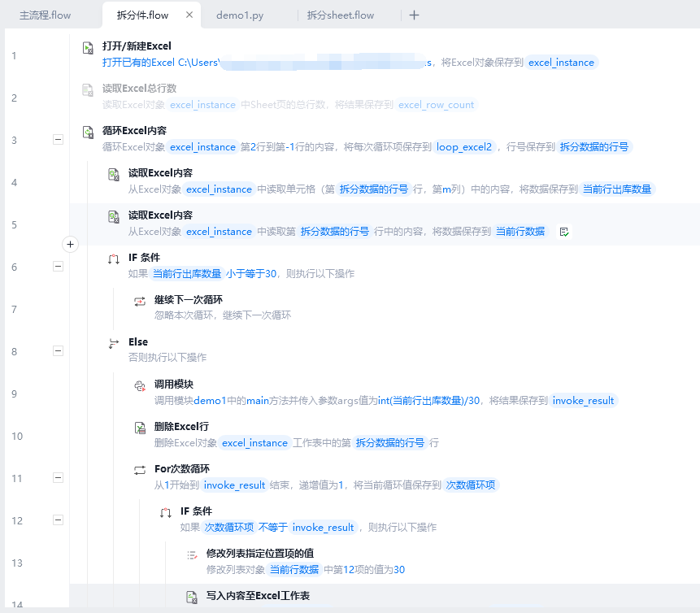Image resolution: width=700 pixels, height=613 pixels.
Task: Click the excel_instance tag on line 10
Action: click(255, 443)
